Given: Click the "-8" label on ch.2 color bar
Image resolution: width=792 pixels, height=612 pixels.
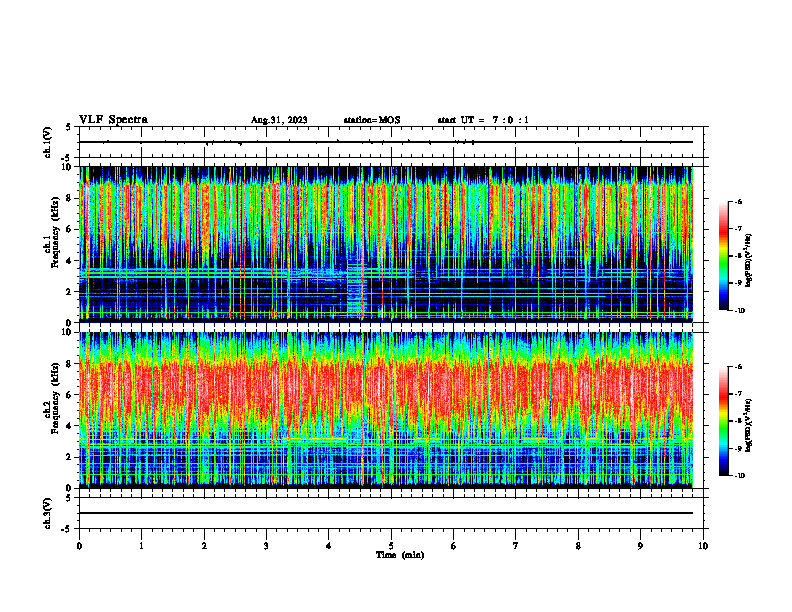Looking at the screenshot, I should pyautogui.click(x=739, y=421).
